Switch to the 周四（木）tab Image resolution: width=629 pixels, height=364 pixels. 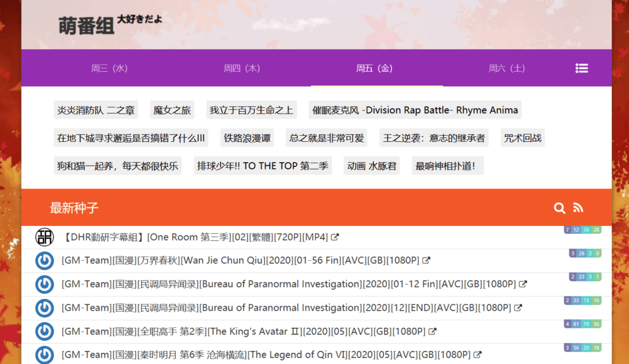click(x=241, y=68)
